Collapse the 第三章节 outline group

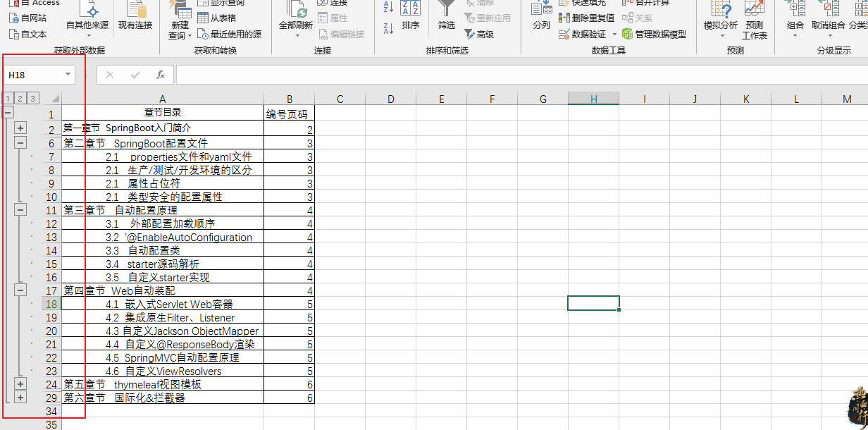(20, 210)
